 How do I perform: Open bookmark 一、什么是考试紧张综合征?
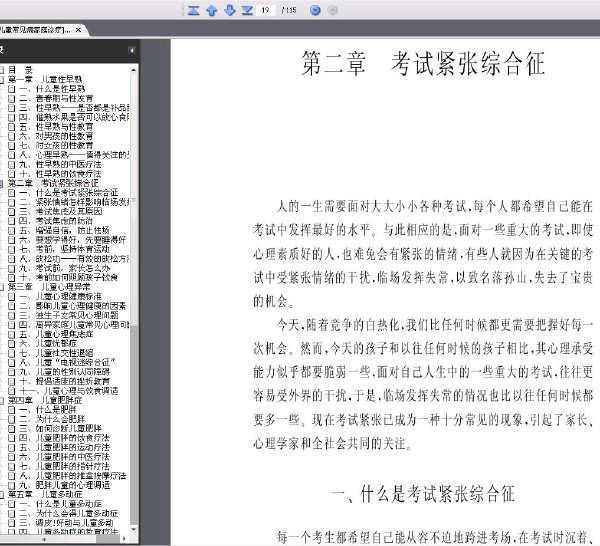pyautogui.click(x=69, y=192)
